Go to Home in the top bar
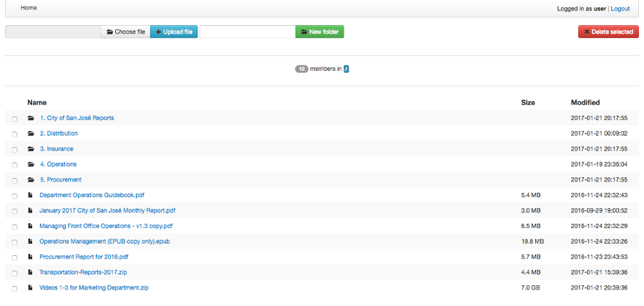Screen dimensions: 644x306 tap(29, 8)
